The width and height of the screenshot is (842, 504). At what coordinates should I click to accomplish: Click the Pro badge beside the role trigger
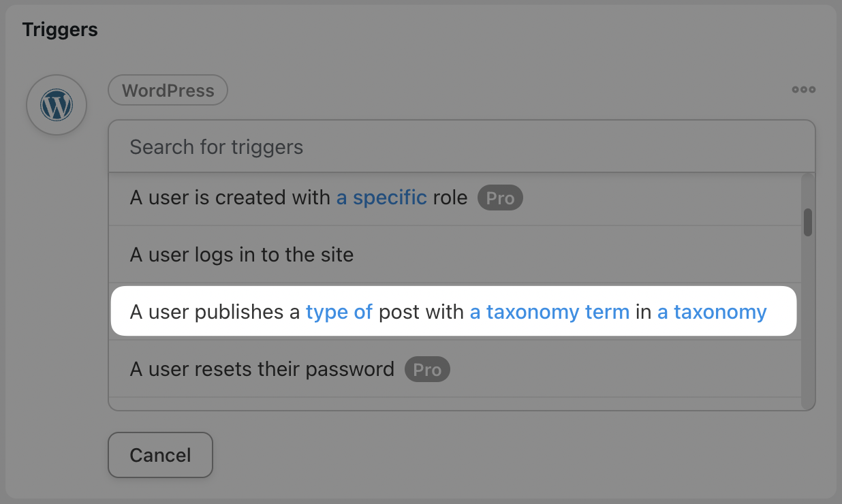tap(500, 198)
